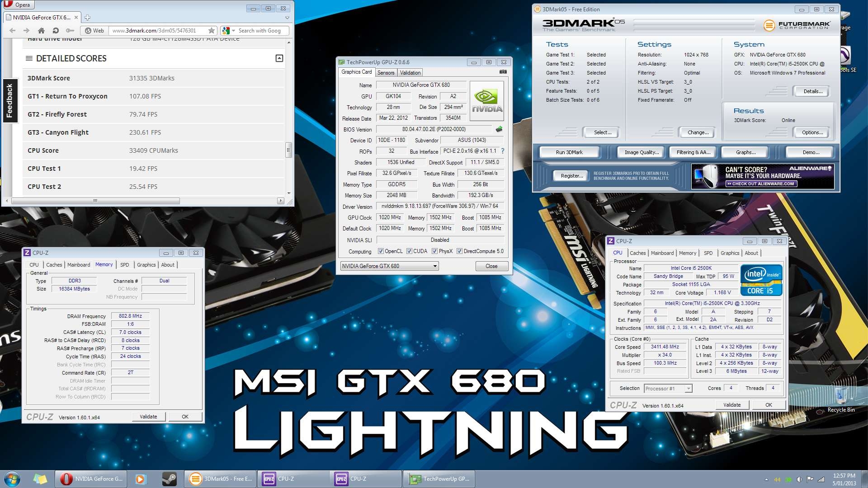Screen dimensions: 868x488
Task: Toggle the CUDA checkbox
Action: click(x=409, y=251)
